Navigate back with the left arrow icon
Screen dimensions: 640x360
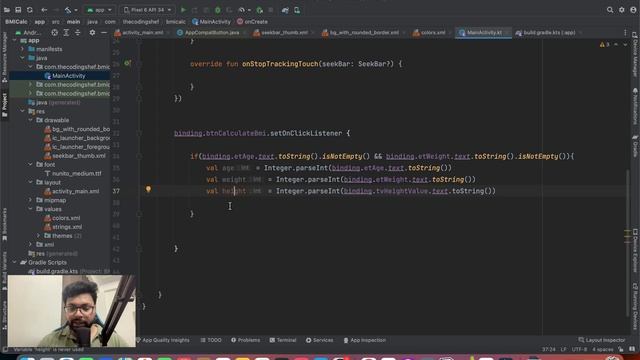(x=44, y=10)
